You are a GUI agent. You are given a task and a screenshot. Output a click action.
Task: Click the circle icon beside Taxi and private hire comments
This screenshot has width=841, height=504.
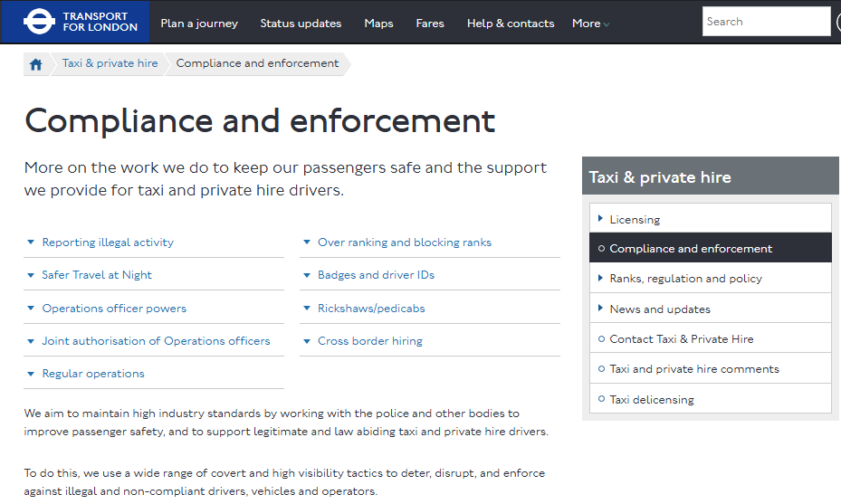(x=601, y=369)
